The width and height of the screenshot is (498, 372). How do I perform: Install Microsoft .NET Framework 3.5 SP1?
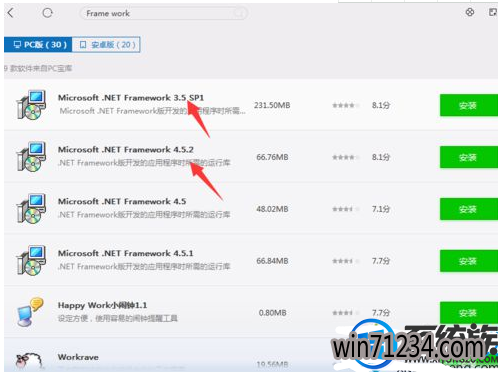469,105
